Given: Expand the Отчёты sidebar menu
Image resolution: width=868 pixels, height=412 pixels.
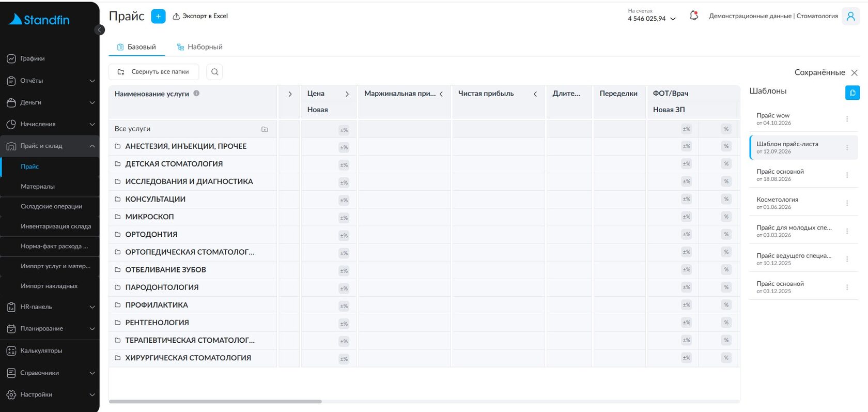Looking at the screenshot, I should [x=50, y=81].
